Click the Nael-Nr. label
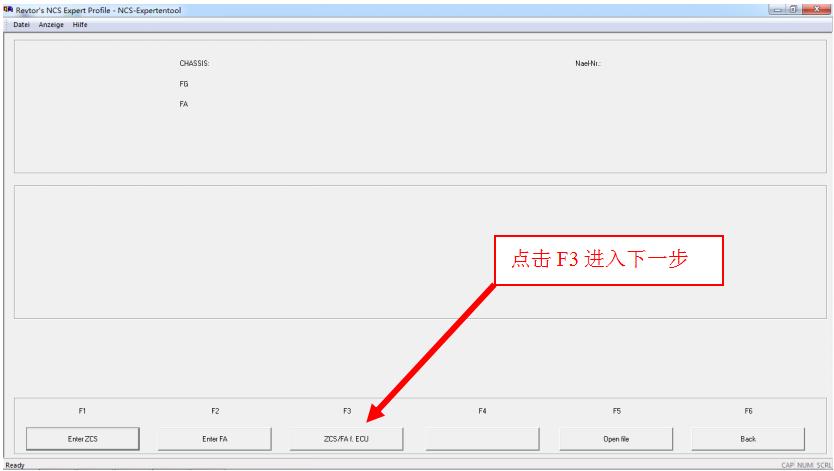Screen dimensions: 834x471 (587, 63)
